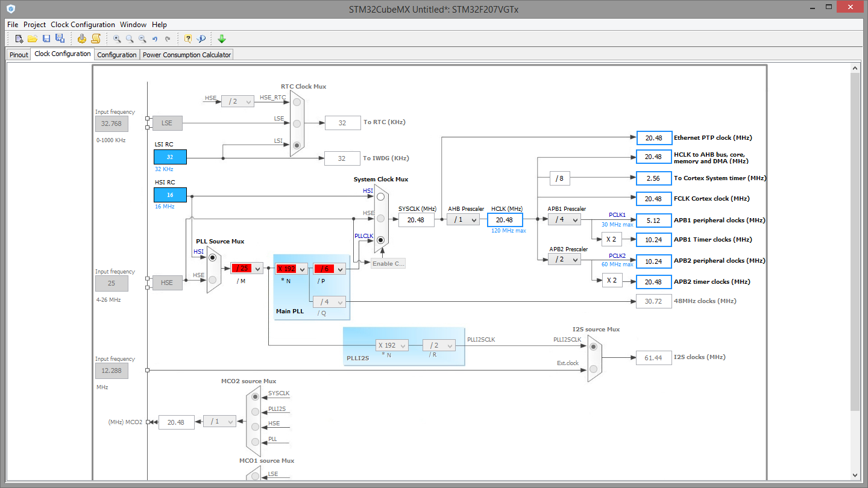Click the zoom out magnifier icon
The height and width of the screenshot is (488, 868).
142,39
